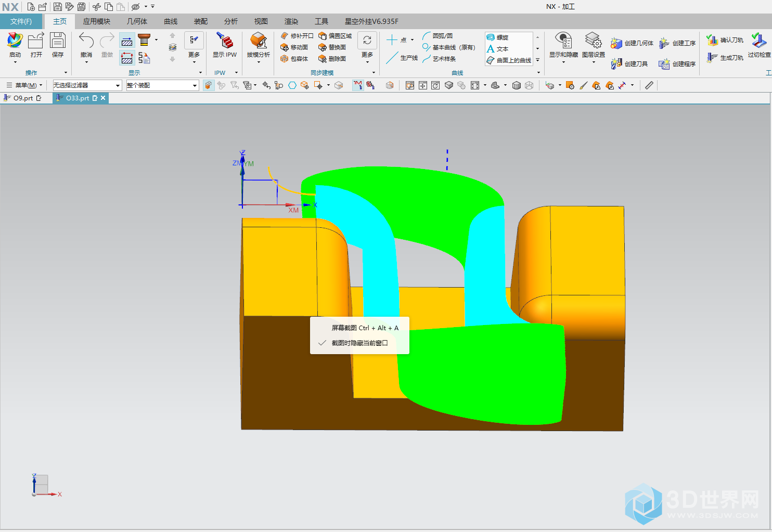Toggle the eye visibility icon in quick access bar

pos(136,7)
